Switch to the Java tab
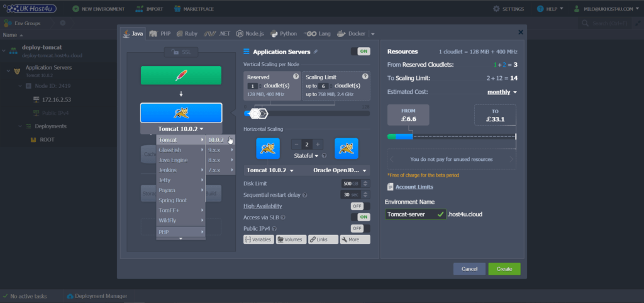Viewport: 644px width, 303px height. [133, 34]
